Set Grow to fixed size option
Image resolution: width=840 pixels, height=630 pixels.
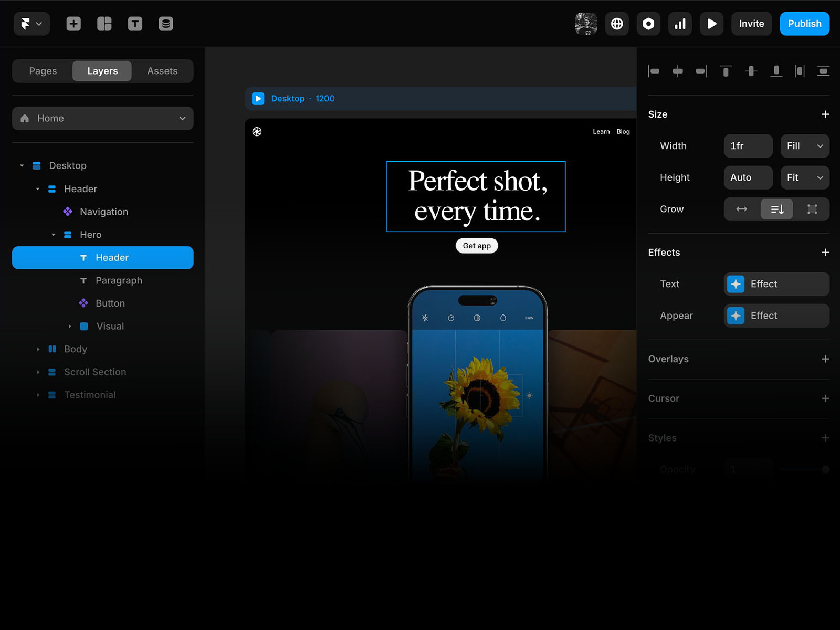(812, 209)
